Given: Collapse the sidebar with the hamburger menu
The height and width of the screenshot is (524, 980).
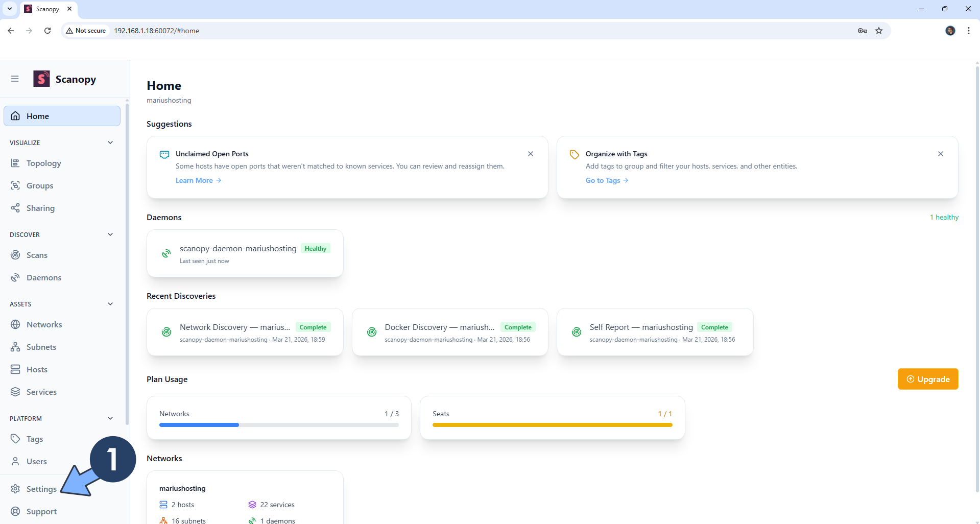Looking at the screenshot, I should (14, 79).
